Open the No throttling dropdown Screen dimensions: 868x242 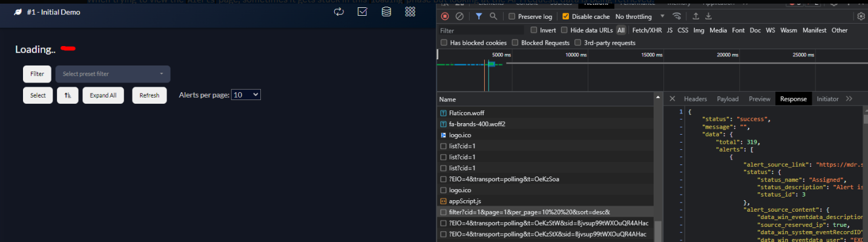tap(640, 16)
